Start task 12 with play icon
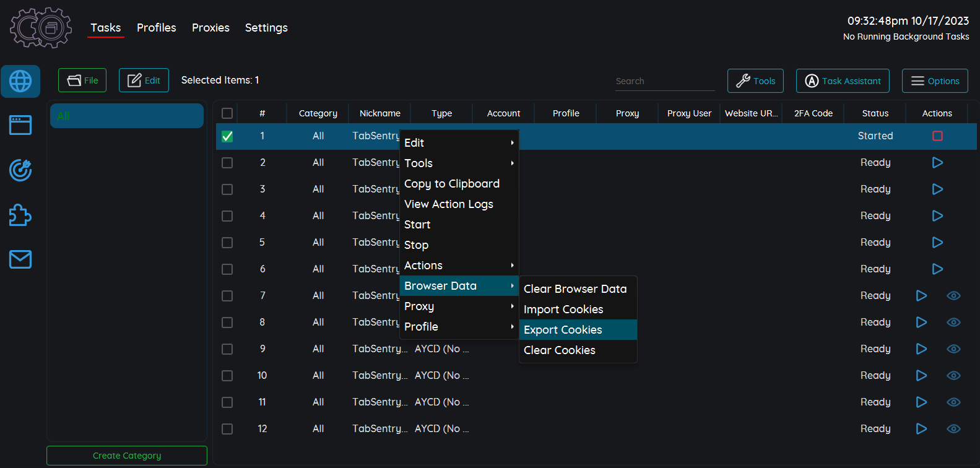Screen dimensions: 980x468 (x=921, y=428)
